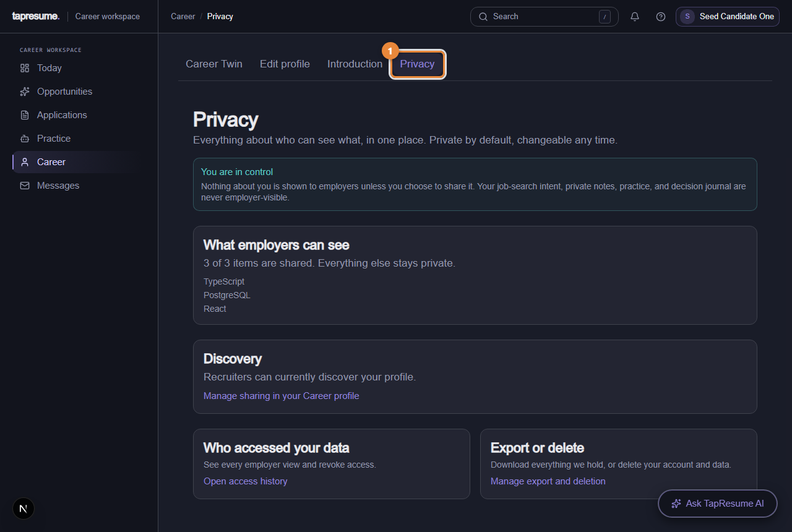Switch to the Career Twin tab
The width and height of the screenshot is (792, 532).
214,64
